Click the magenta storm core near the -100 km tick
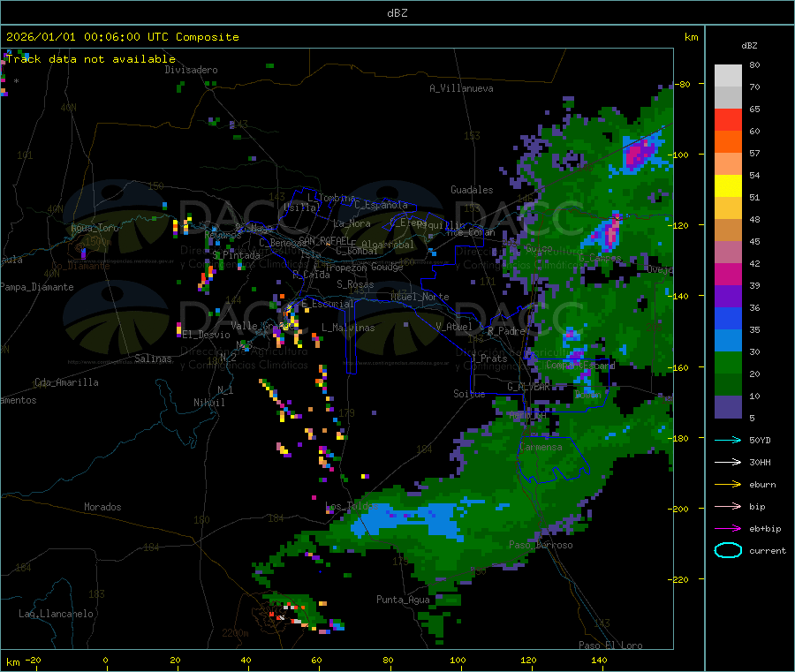Screen dimensions: 795x672 click(x=638, y=154)
